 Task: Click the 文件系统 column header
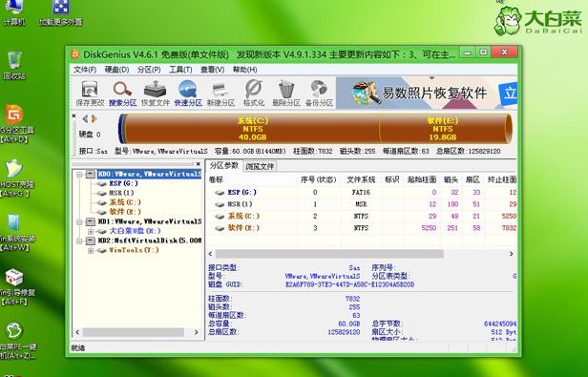click(361, 179)
